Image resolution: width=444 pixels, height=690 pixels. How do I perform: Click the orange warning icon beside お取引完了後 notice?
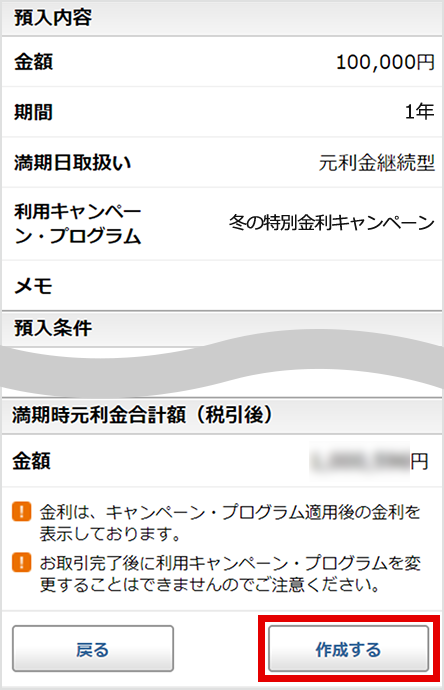[x=22, y=562]
